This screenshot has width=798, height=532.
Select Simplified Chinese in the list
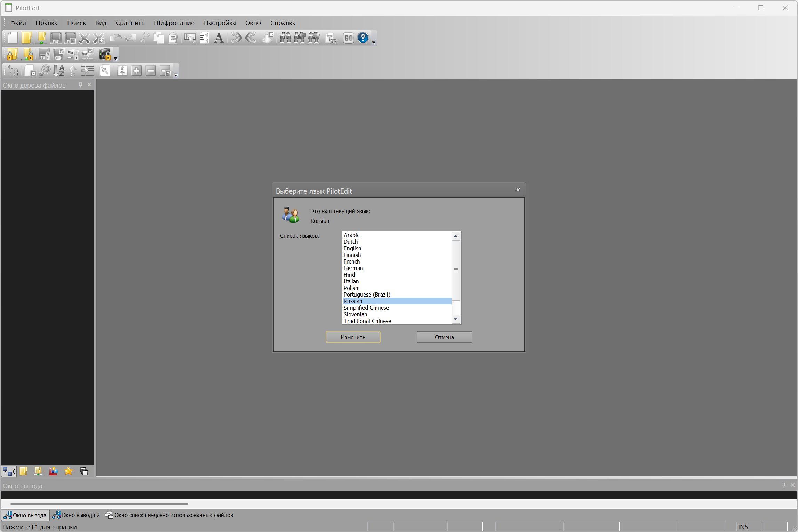[397, 308]
